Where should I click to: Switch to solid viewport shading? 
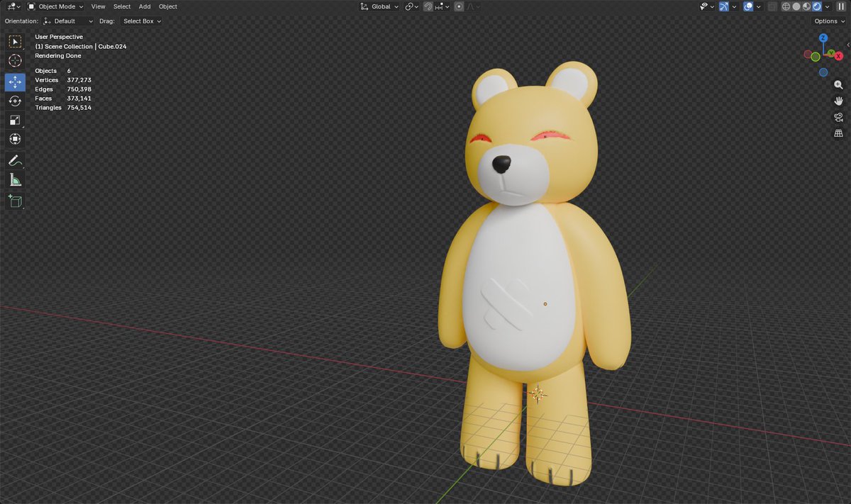796,6
